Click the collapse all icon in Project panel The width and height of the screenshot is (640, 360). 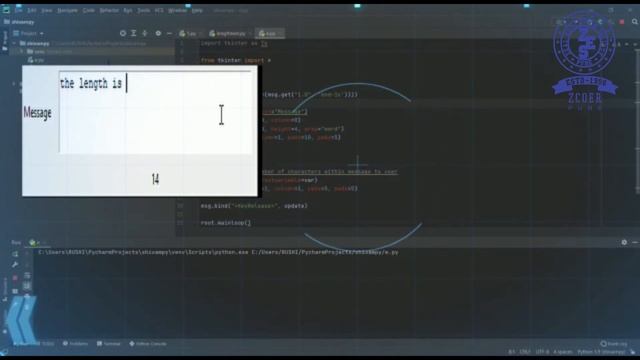144,33
